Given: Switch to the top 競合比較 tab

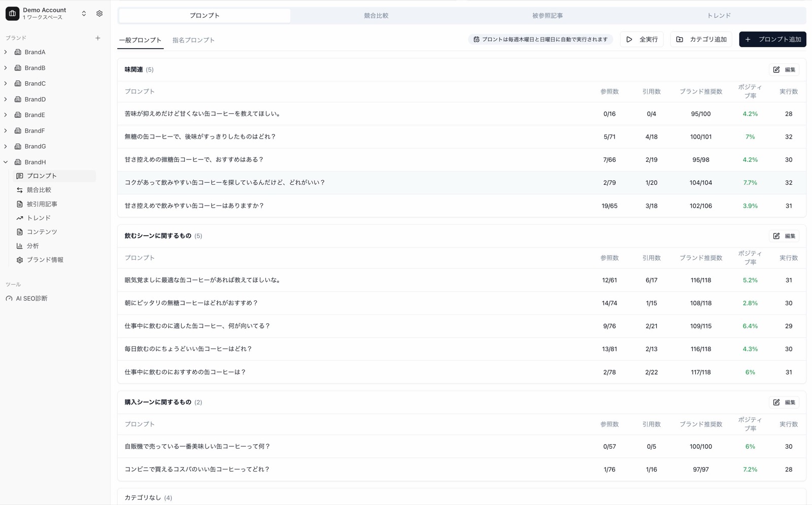Looking at the screenshot, I should pos(376,16).
